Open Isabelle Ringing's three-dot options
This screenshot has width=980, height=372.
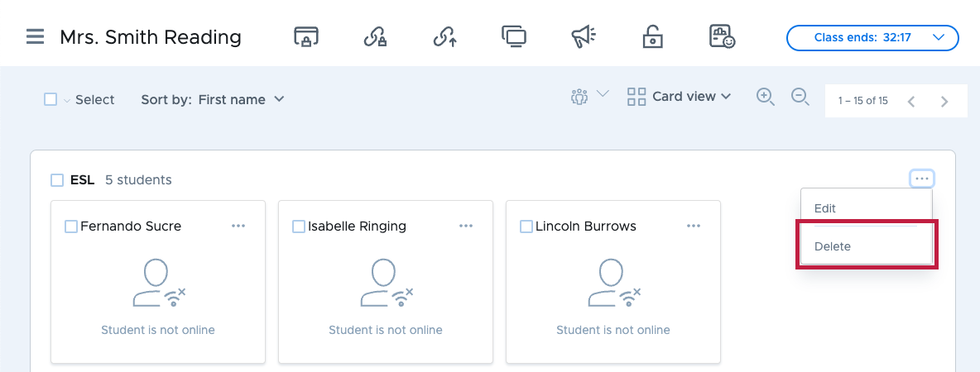click(x=466, y=226)
